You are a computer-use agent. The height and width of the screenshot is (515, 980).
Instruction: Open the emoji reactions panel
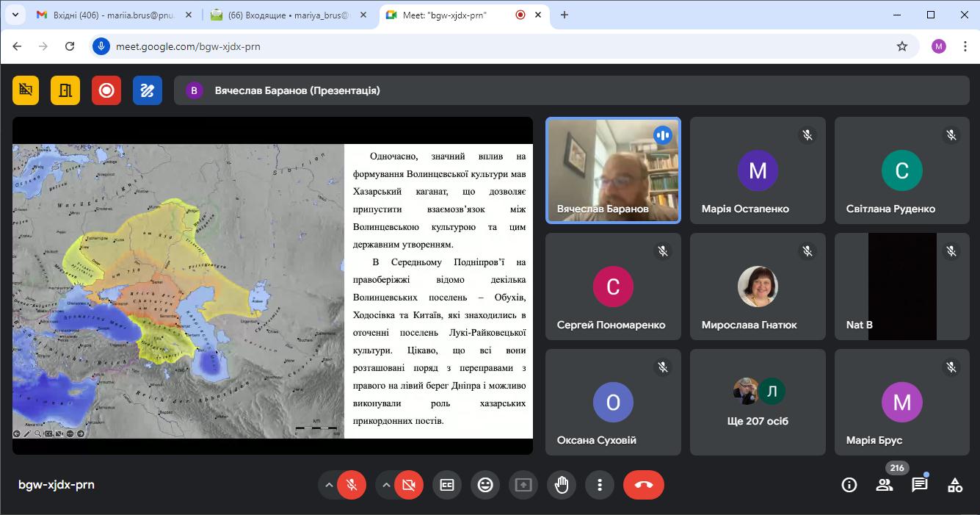tap(485, 485)
